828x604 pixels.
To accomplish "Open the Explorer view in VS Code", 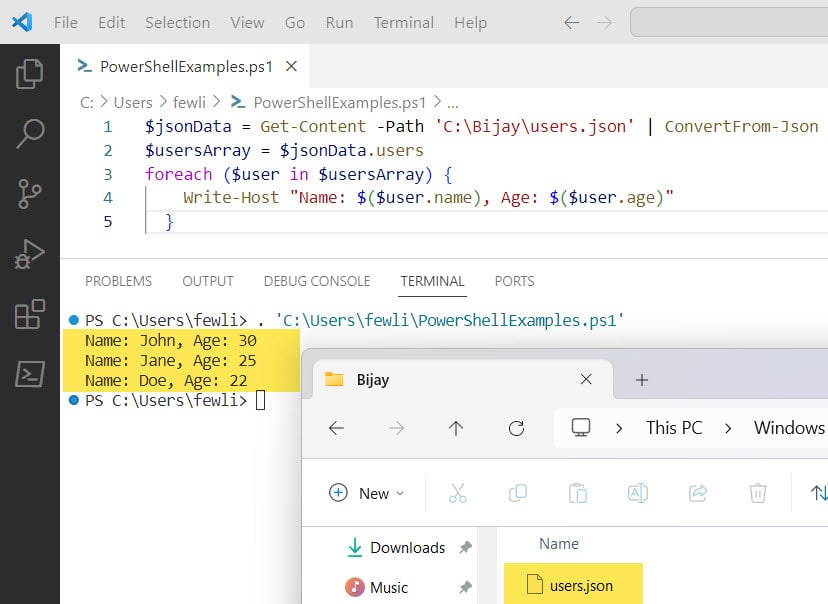I will [x=30, y=72].
